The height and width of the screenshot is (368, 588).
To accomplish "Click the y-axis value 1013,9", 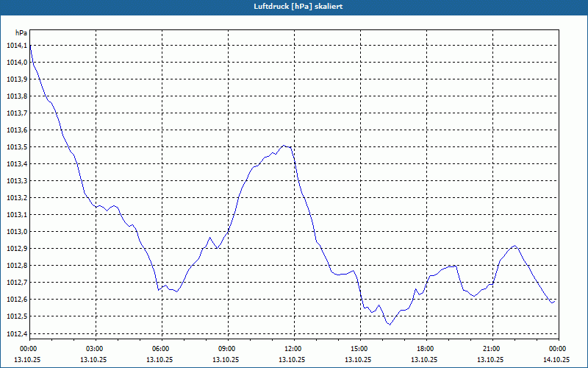I will pyautogui.click(x=17, y=79).
